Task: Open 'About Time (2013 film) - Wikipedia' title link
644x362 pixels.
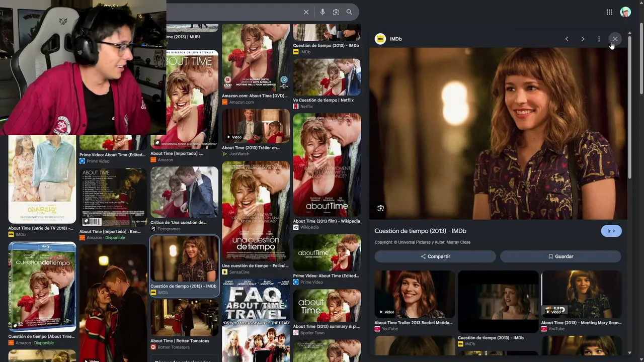Action: pyautogui.click(x=327, y=221)
